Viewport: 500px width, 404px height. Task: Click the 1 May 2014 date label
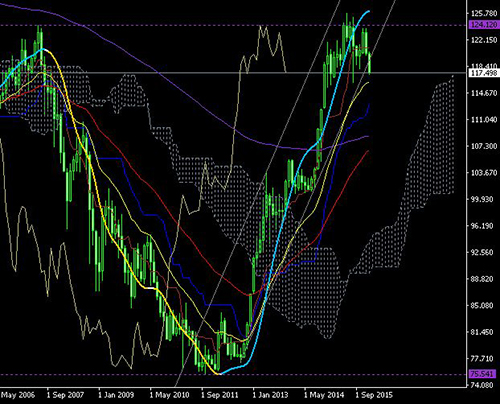[324, 395]
